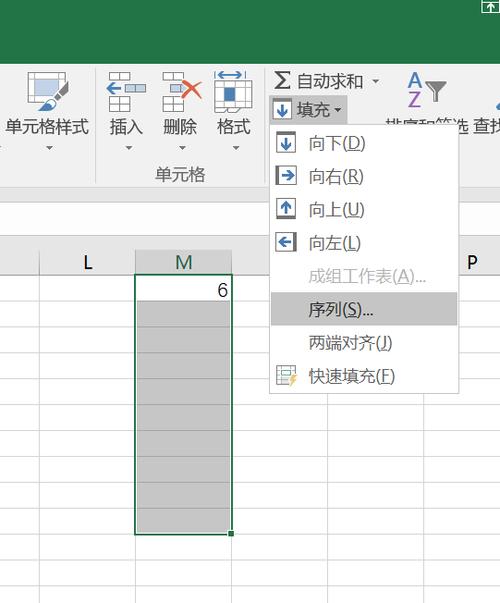
Task: Click the AutoSum sigma (自动求和) icon
Action: click(x=282, y=81)
